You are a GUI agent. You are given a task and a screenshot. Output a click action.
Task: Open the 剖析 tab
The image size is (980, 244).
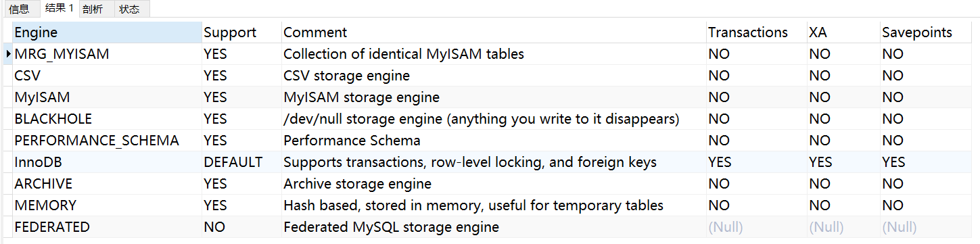click(93, 9)
